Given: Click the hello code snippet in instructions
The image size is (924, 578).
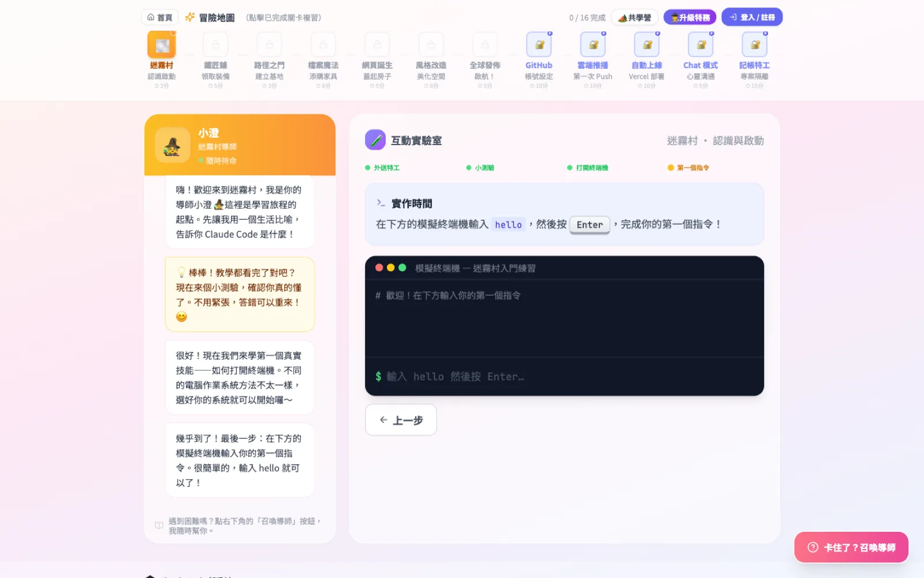Looking at the screenshot, I should pos(508,225).
